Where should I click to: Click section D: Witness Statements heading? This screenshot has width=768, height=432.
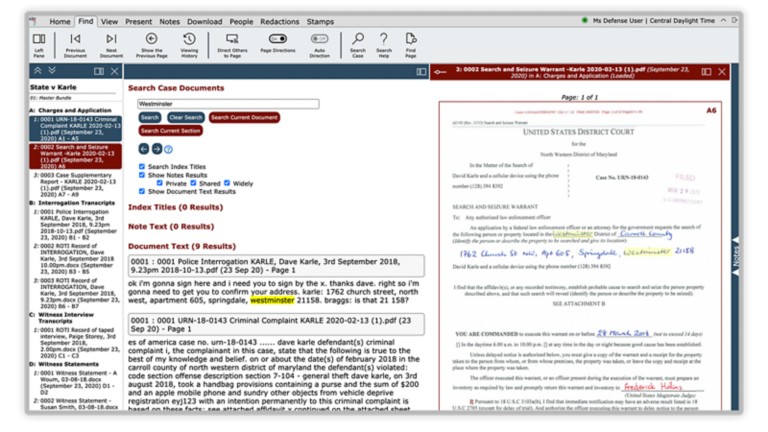click(64, 364)
